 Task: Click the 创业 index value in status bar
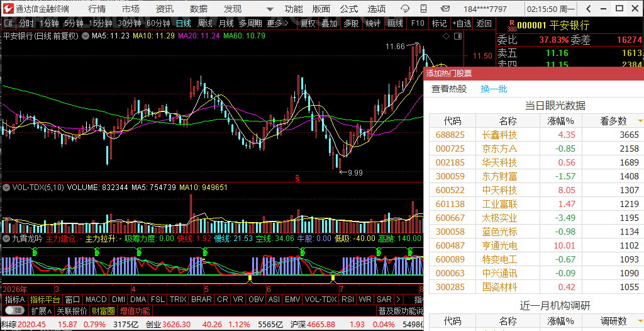(x=176, y=325)
